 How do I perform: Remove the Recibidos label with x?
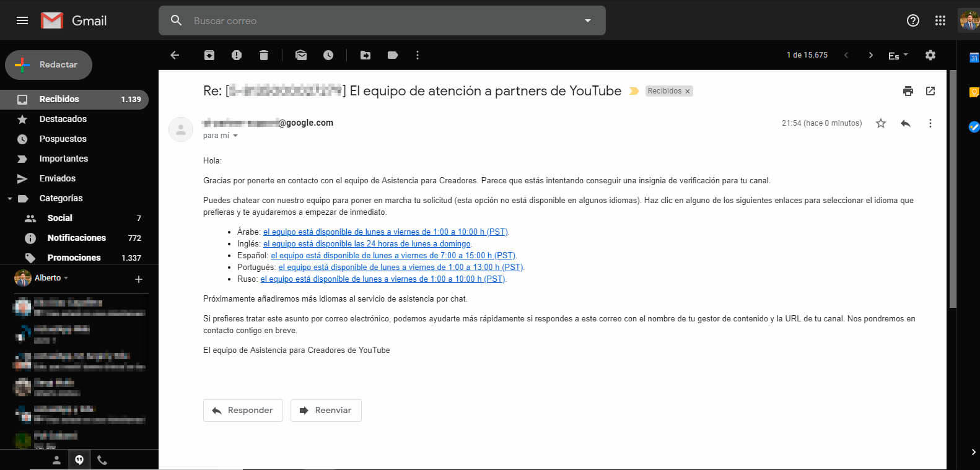click(x=687, y=91)
